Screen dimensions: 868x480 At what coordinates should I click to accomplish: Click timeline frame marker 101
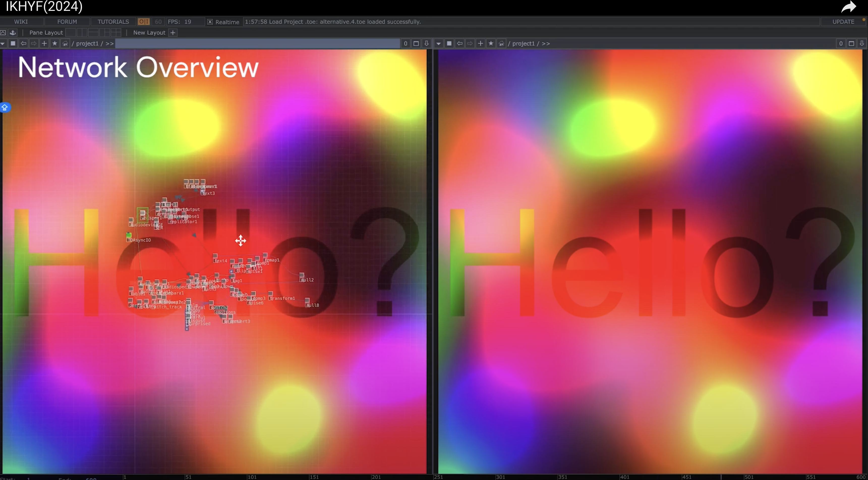click(x=252, y=477)
